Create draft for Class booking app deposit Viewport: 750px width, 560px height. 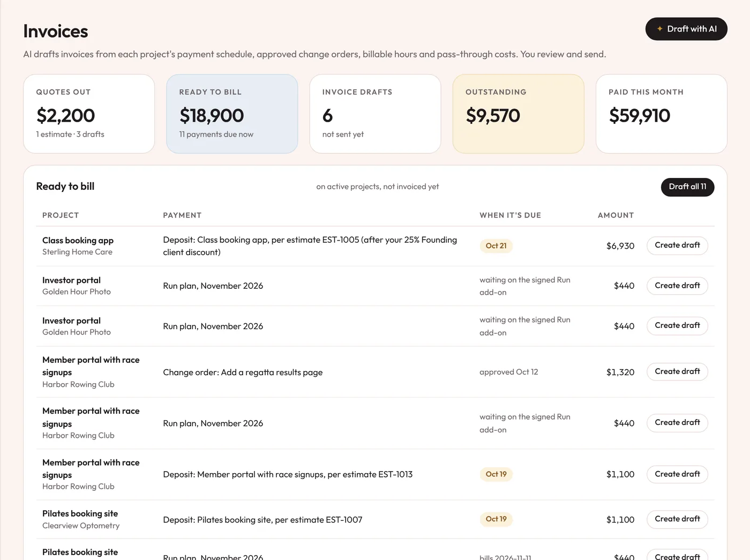pos(677,245)
